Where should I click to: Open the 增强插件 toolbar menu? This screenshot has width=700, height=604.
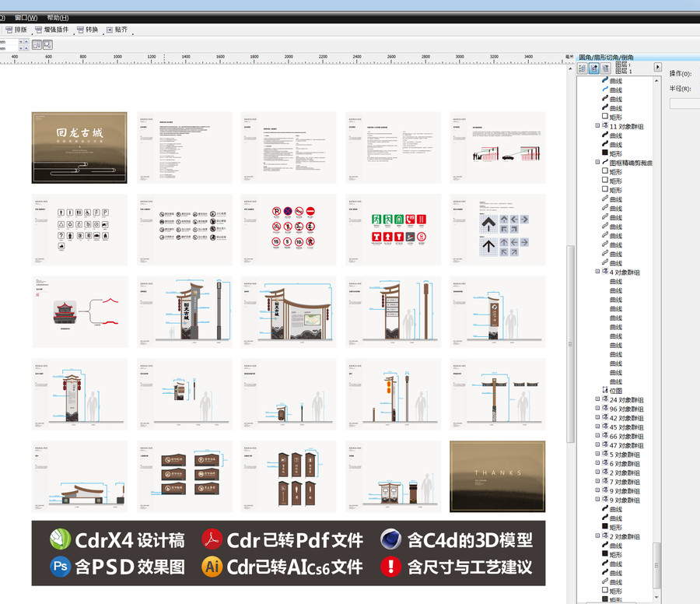(52, 30)
